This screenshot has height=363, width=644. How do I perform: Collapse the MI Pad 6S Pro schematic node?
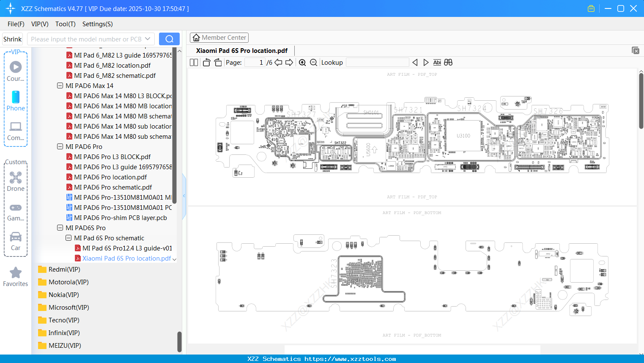(x=69, y=238)
